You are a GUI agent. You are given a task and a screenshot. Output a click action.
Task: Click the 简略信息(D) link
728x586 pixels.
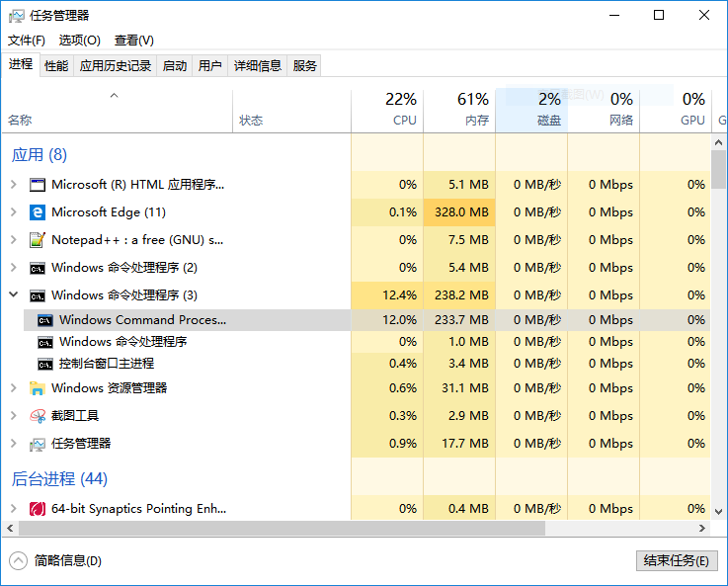[68, 561]
